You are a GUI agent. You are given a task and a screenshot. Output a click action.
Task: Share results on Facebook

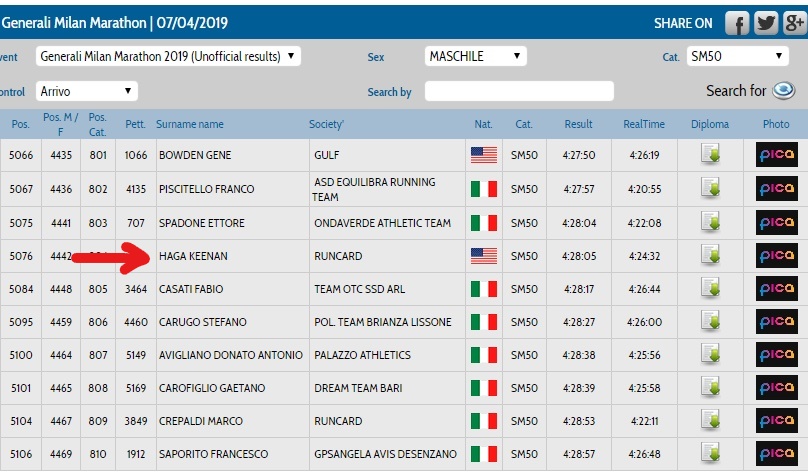(738, 23)
